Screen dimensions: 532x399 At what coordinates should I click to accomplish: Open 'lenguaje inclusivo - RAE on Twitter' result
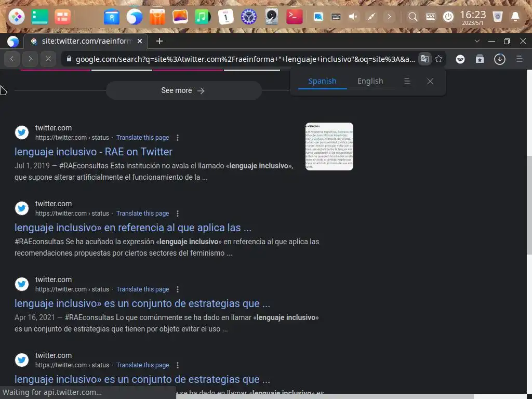click(x=94, y=152)
